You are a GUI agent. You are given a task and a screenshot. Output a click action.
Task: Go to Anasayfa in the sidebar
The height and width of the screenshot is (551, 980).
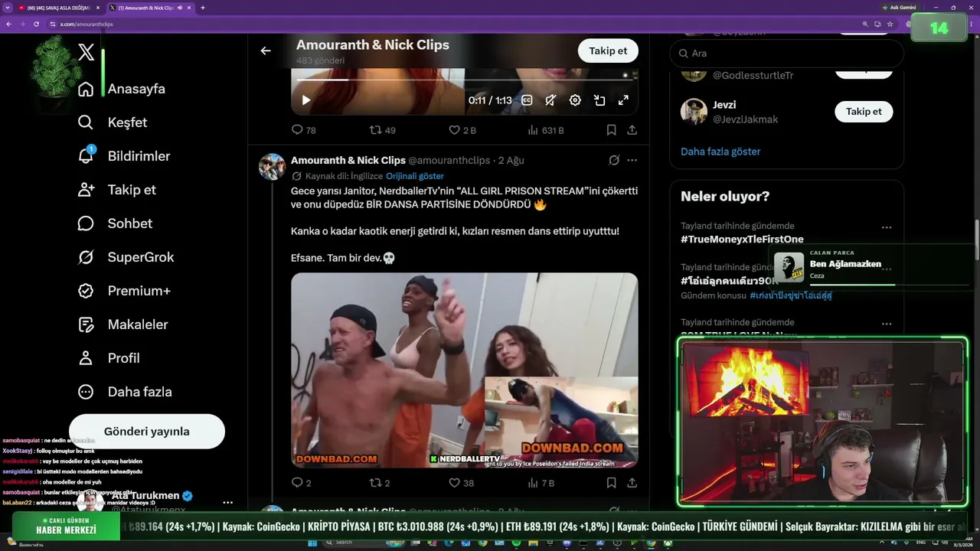point(122,89)
